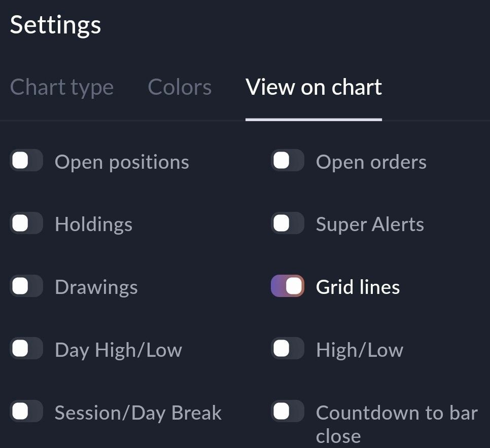Enable the Holdings toggle switch
Screen dimensions: 490x448
26,223
